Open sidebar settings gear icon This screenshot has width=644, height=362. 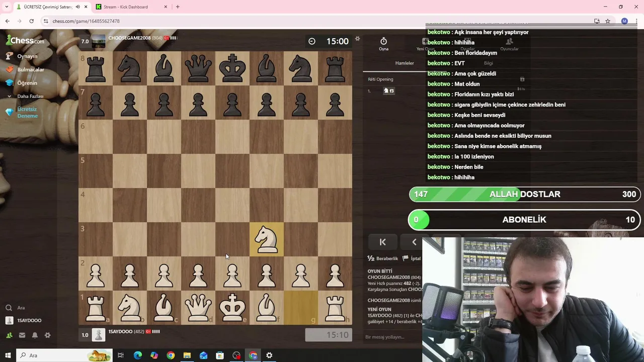[48, 335]
